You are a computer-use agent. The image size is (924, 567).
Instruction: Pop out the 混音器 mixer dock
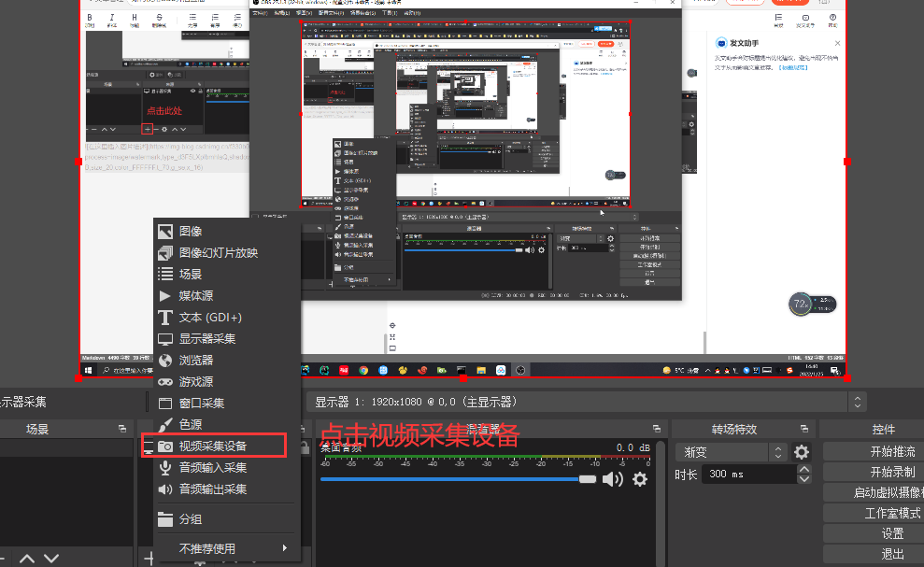pyautogui.click(x=657, y=429)
